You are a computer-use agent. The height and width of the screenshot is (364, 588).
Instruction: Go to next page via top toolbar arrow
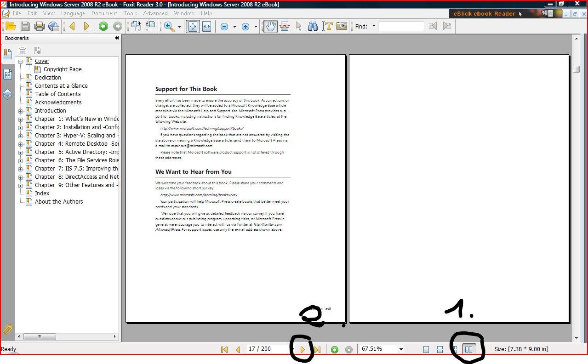pyautogui.click(x=86, y=26)
